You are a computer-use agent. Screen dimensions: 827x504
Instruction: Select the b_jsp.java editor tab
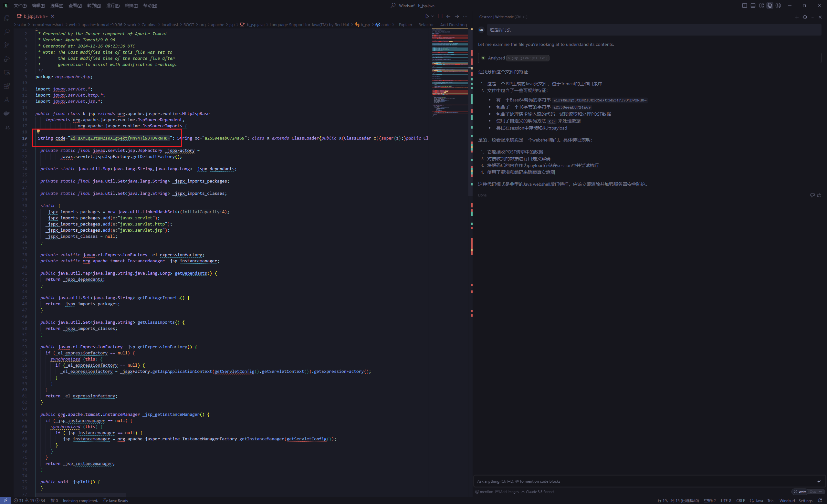pyautogui.click(x=36, y=16)
